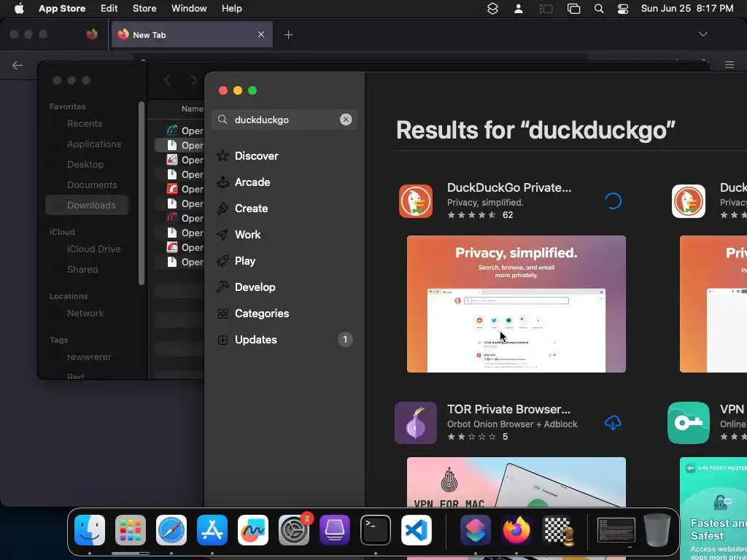The image size is (747, 560).
Task: Go back in Finder toolbar
Action: click(167, 80)
